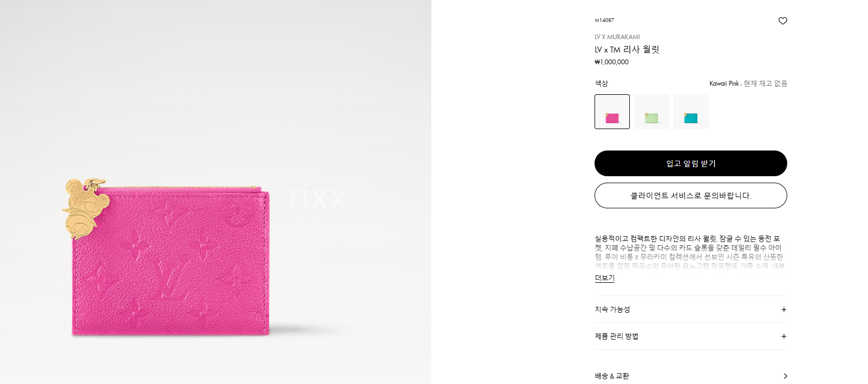Click the 클라이언트 서비스로 문의바랍니다 button
This screenshot has height=384, width=868.
[691, 195]
